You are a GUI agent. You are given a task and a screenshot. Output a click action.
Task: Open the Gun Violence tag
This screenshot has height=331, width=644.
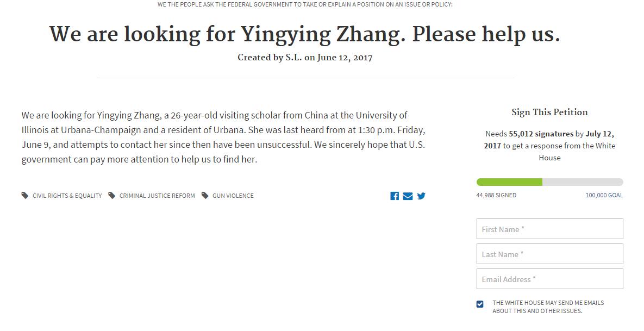click(233, 196)
